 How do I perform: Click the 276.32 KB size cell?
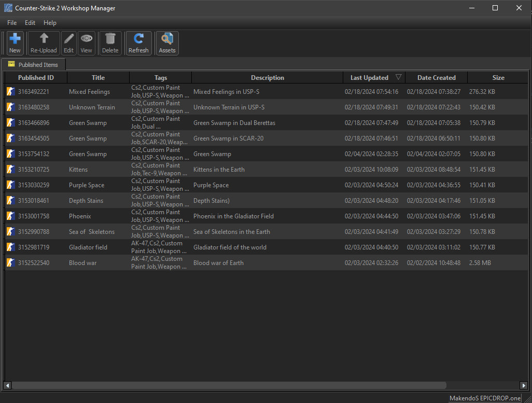click(x=482, y=92)
